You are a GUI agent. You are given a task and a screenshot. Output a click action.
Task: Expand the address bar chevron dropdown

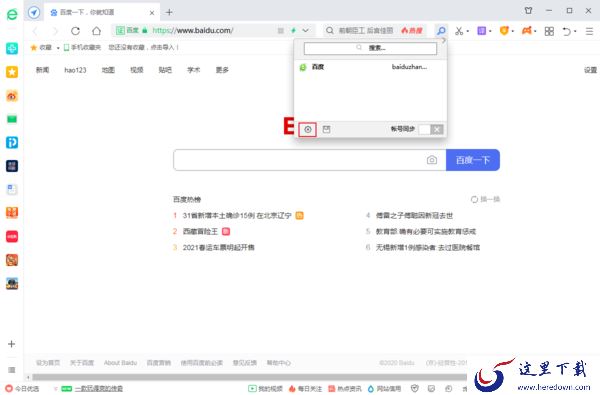click(306, 30)
